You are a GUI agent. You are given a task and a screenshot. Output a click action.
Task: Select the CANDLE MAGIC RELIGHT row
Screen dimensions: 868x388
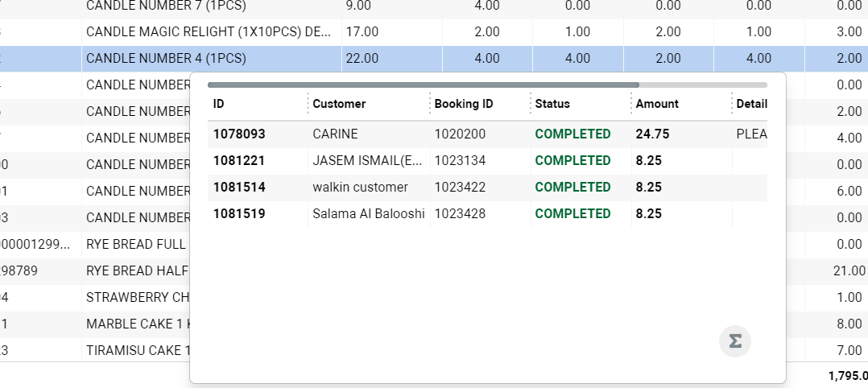click(x=208, y=33)
